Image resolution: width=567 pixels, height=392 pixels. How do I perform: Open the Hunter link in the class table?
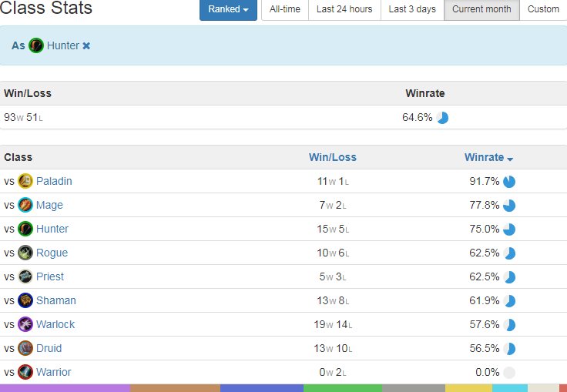click(52, 229)
